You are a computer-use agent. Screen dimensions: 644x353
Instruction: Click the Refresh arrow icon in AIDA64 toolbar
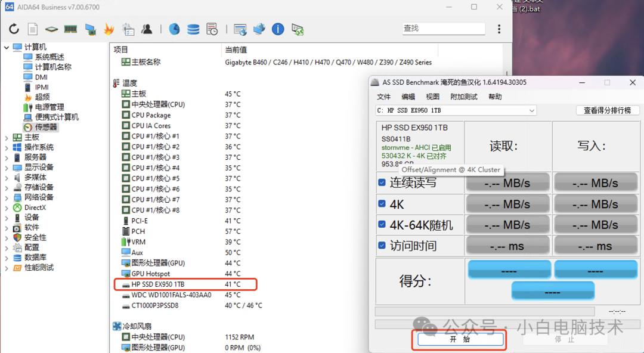14,29
